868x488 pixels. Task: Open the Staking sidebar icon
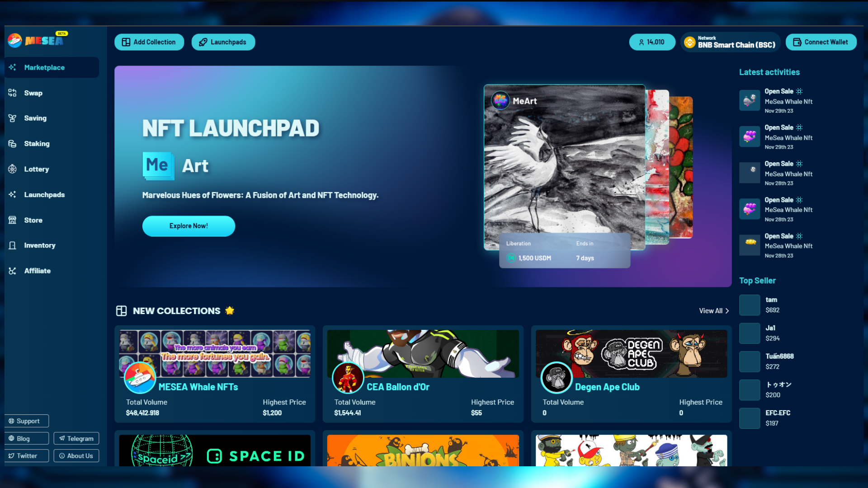click(12, 144)
